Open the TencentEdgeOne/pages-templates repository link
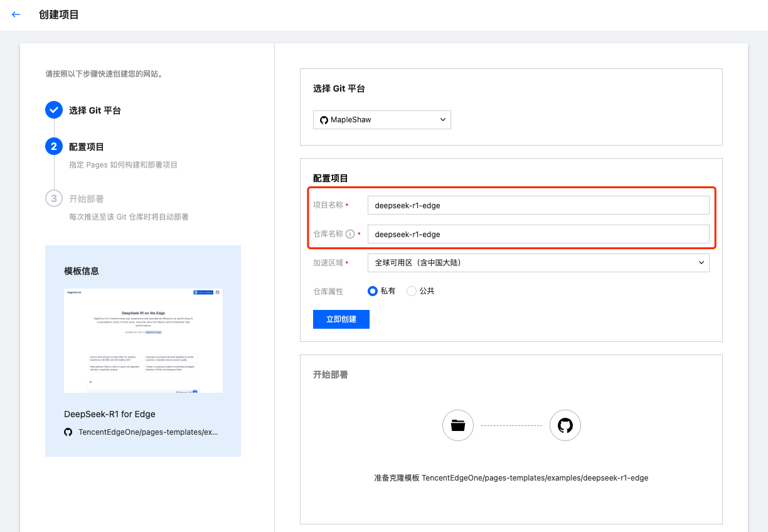The image size is (768, 532). (x=148, y=432)
